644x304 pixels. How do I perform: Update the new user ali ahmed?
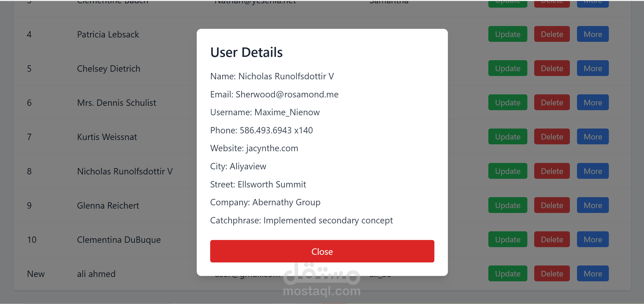pyautogui.click(x=507, y=273)
